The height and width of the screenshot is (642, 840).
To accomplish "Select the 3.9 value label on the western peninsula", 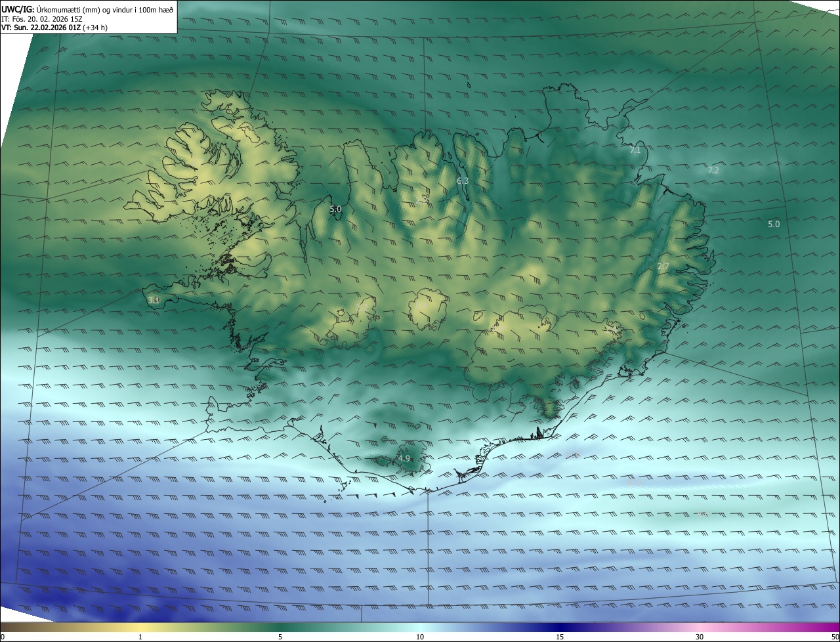I will click(154, 300).
